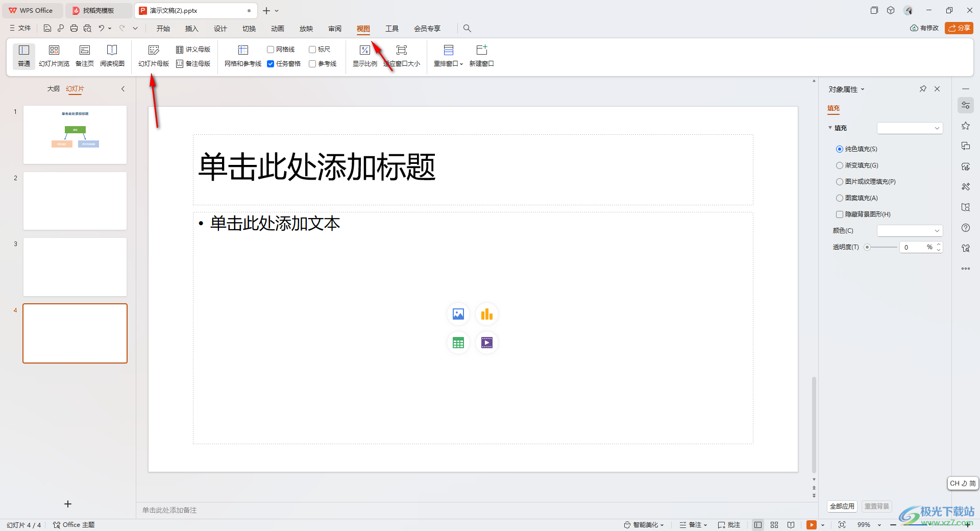Click transparency value stepper up arrow

[939, 245]
